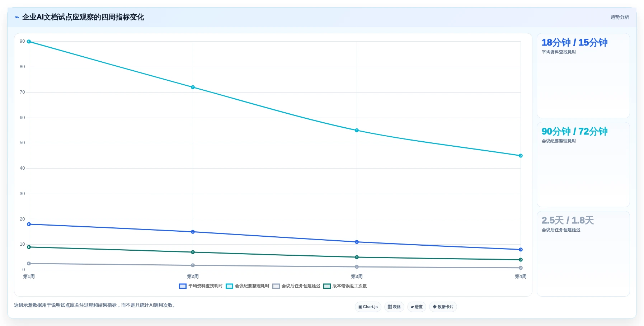Screen dimensions: 644x326
Task: Click the 会议后任务创建延迟 card caption
Action: click(x=561, y=230)
